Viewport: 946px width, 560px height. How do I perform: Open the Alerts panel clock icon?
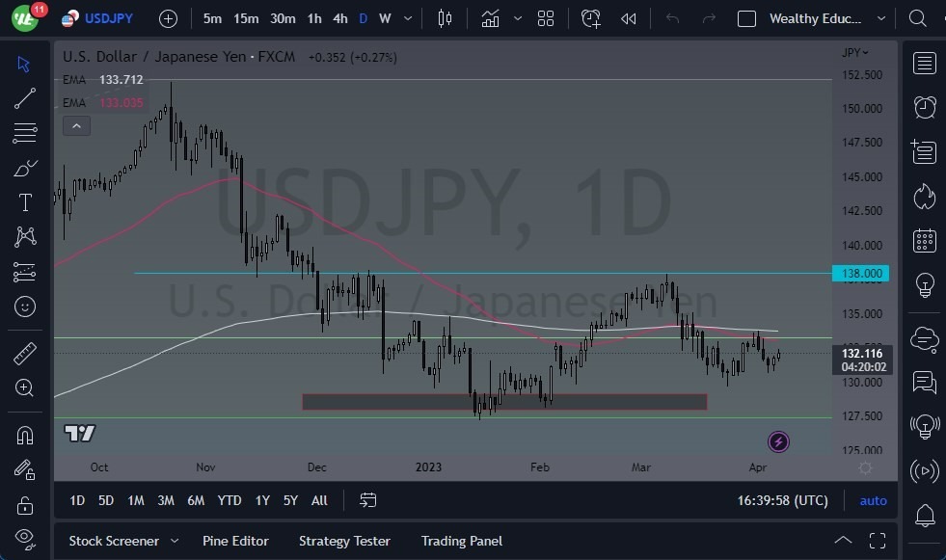click(924, 107)
